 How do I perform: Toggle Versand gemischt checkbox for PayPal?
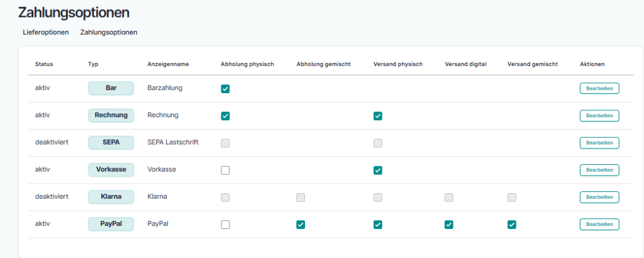click(x=512, y=225)
